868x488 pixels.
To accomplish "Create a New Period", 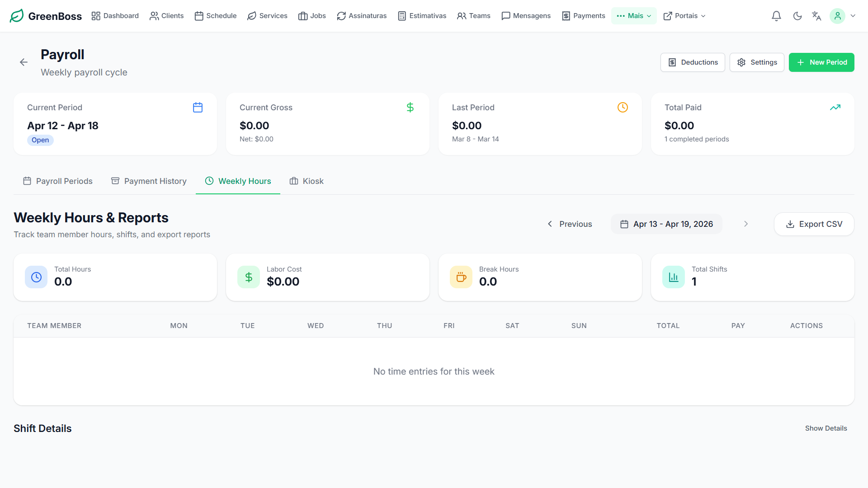I will click(x=821, y=62).
